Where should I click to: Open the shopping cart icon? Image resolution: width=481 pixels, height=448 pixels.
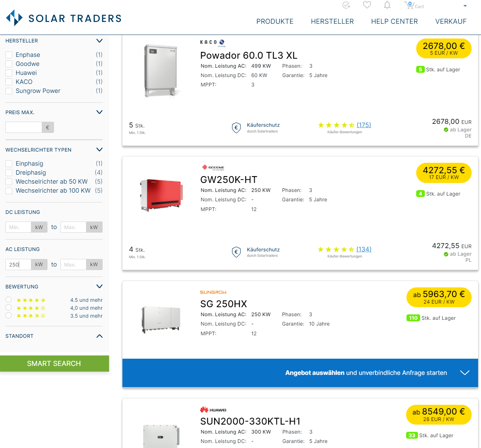(409, 5)
